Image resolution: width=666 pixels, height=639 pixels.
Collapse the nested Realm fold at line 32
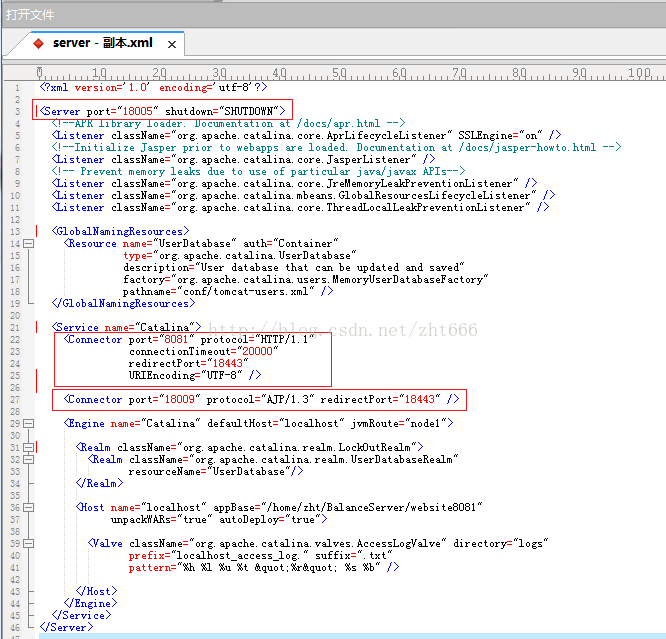click(x=28, y=459)
